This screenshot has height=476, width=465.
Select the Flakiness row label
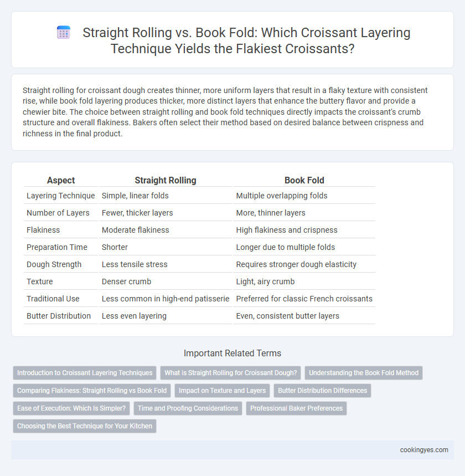pyautogui.click(x=43, y=230)
